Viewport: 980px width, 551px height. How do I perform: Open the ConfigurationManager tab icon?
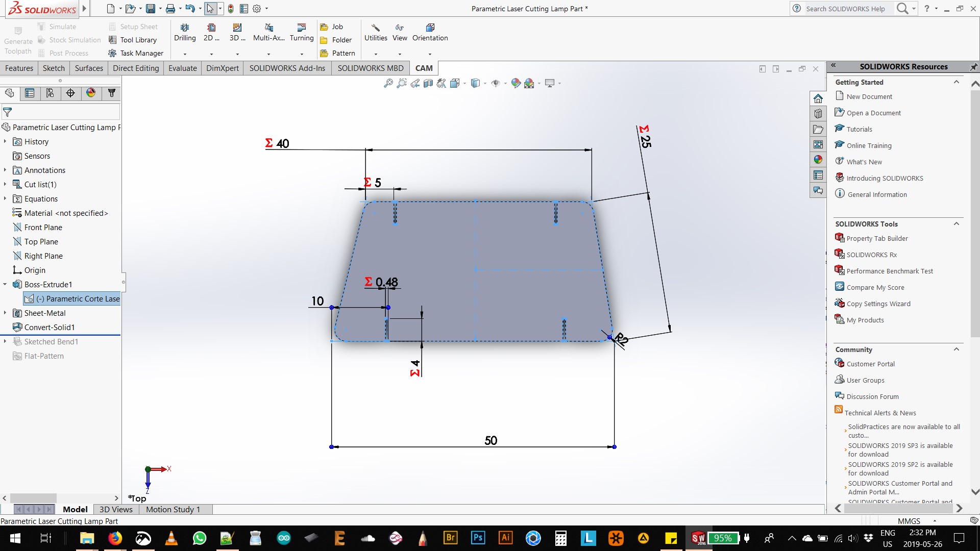tap(50, 93)
